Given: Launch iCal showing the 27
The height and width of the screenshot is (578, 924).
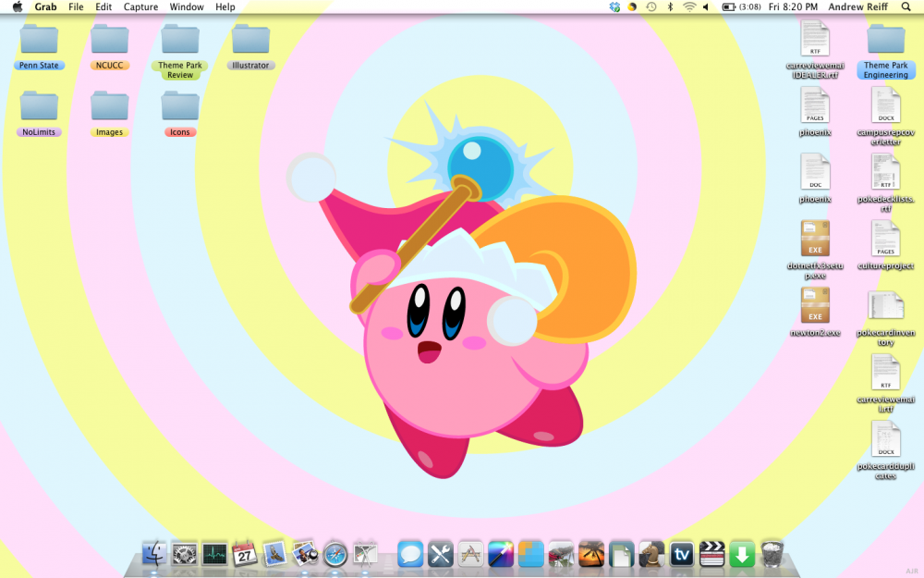Looking at the screenshot, I should pos(244,555).
